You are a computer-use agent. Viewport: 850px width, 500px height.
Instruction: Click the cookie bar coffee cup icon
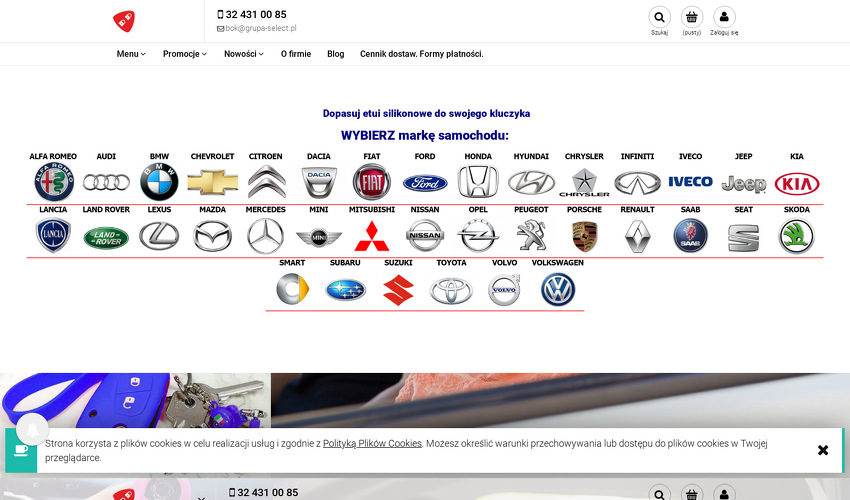pos(21,450)
